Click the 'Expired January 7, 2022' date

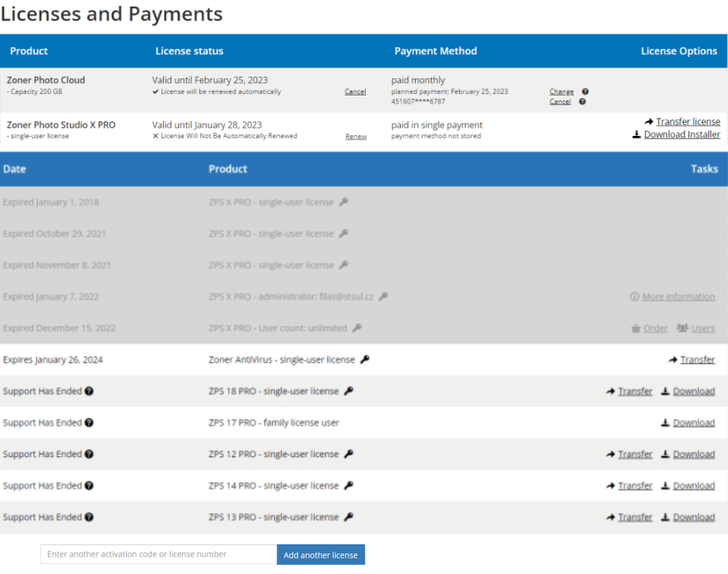(x=51, y=296)
